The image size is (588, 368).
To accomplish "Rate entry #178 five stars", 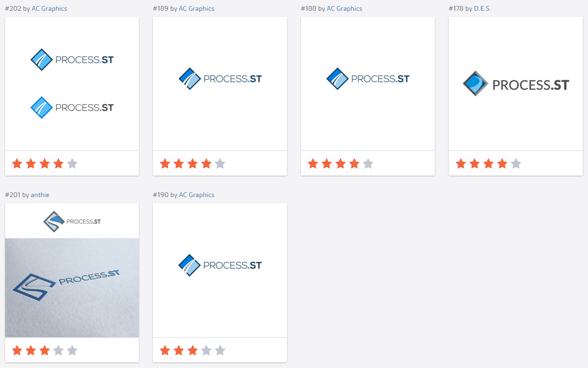I will pos(516,164).
